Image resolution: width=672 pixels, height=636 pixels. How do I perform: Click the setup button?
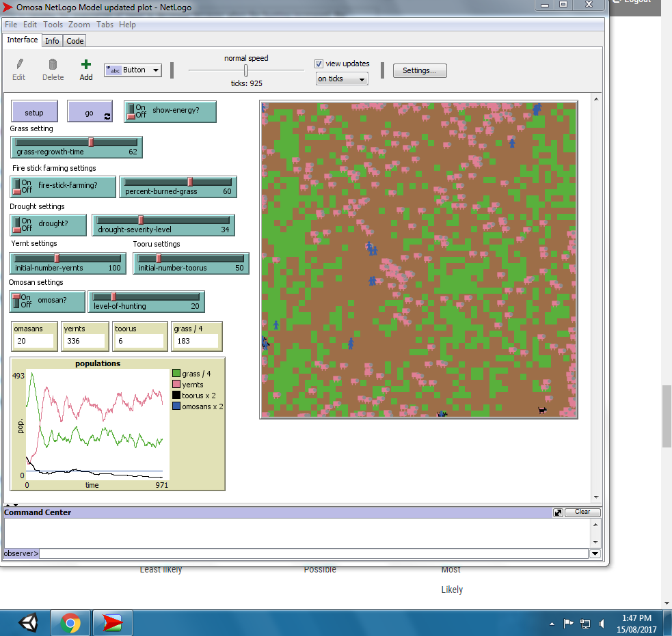[34, 112]
